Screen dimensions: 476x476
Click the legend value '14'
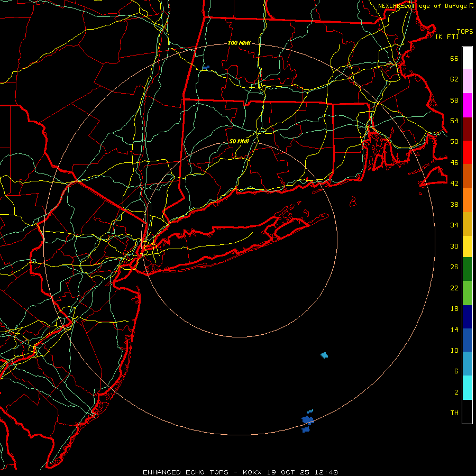454,329
